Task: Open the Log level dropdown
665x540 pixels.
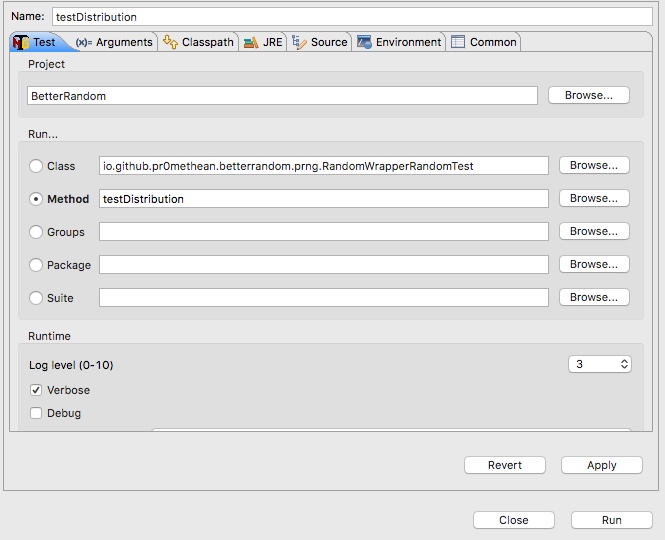Action: click(600, 364)
